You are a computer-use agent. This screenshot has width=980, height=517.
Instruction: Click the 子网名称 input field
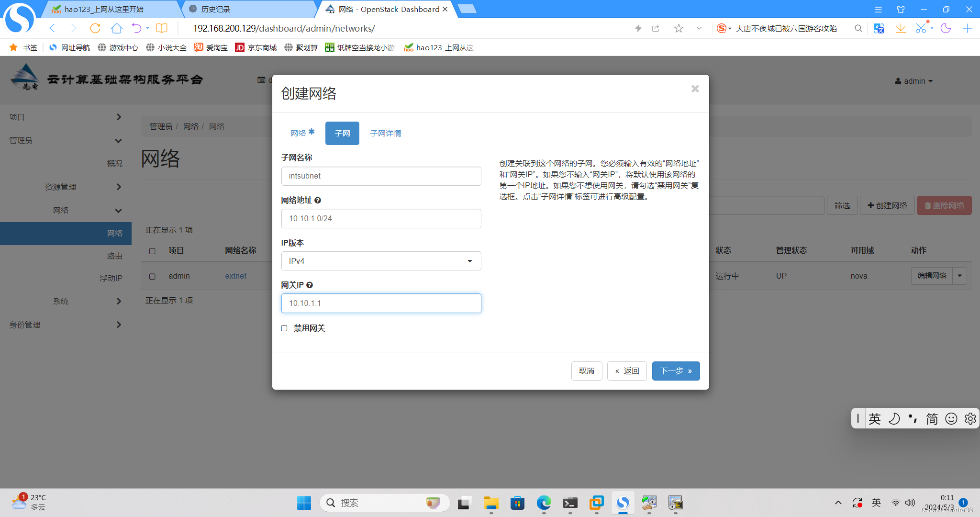(381, 176)
